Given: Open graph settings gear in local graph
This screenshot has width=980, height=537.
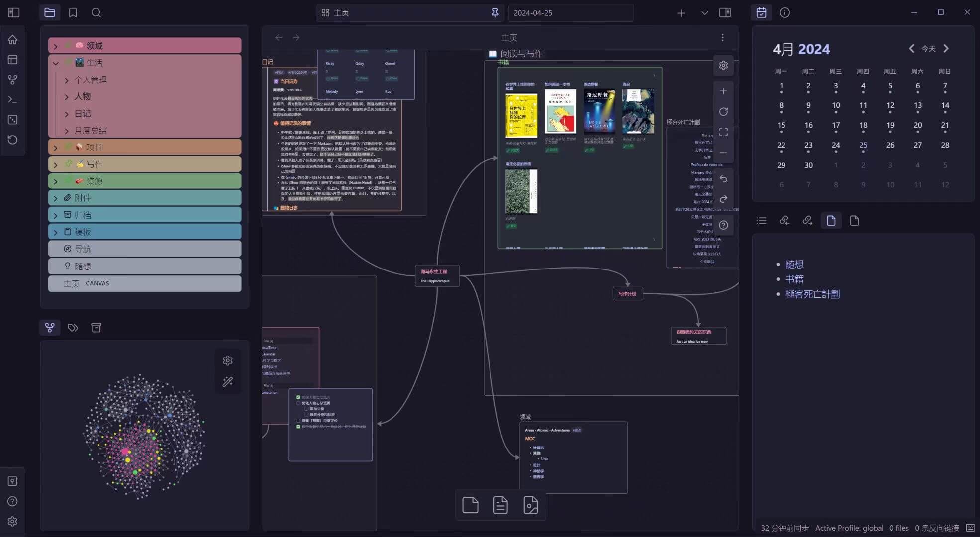Looking at the screenshot, I should pyautogui.click(x=228, y=360).
